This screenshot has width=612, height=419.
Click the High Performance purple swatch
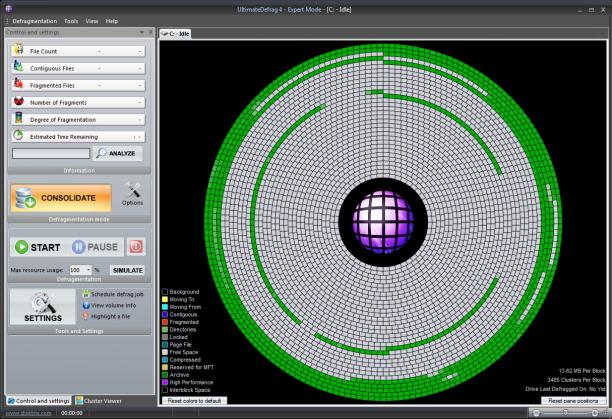(x=165, y=382)
